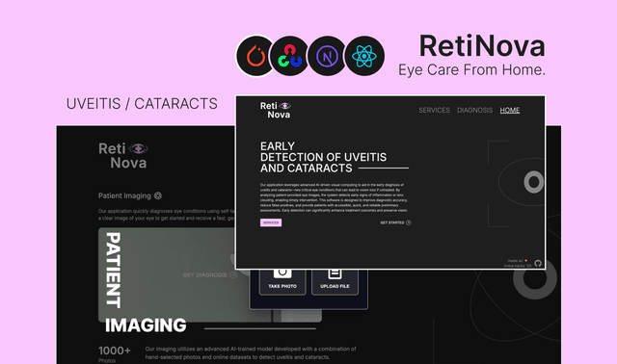Click the UPLOAD FILE button
The image size is (617, 364).
pyautogui.click(x=335, y=282)
